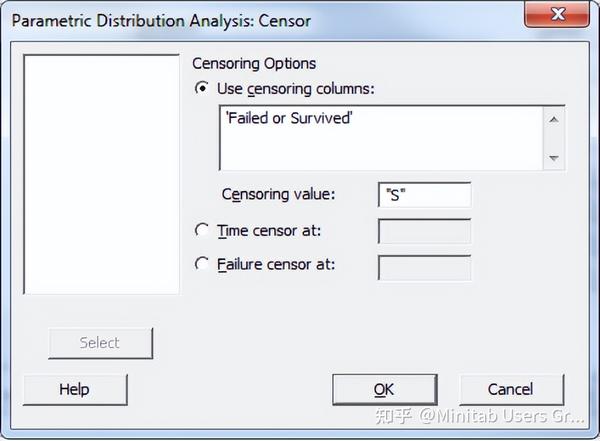The height and width of the screenshot is (441, 600).
Task: Click the Failure censor at input box
Action: 424,268
